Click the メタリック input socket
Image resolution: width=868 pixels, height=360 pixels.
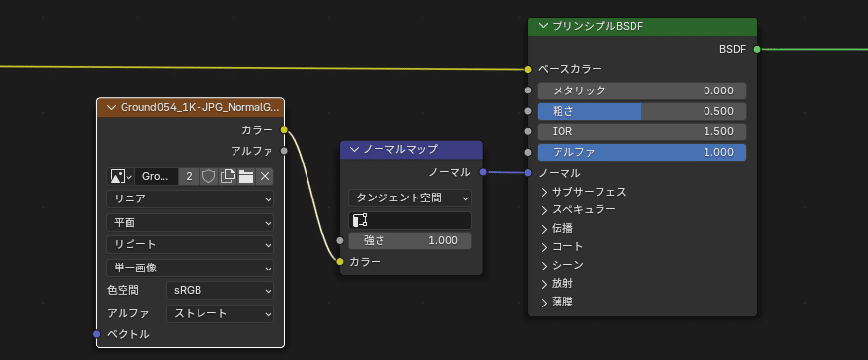click(528, 90)
